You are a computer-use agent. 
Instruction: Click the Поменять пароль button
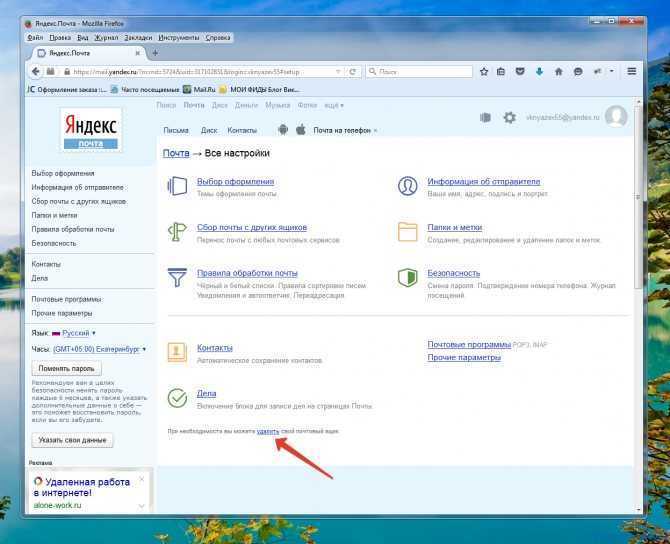(x=67, y=368)
